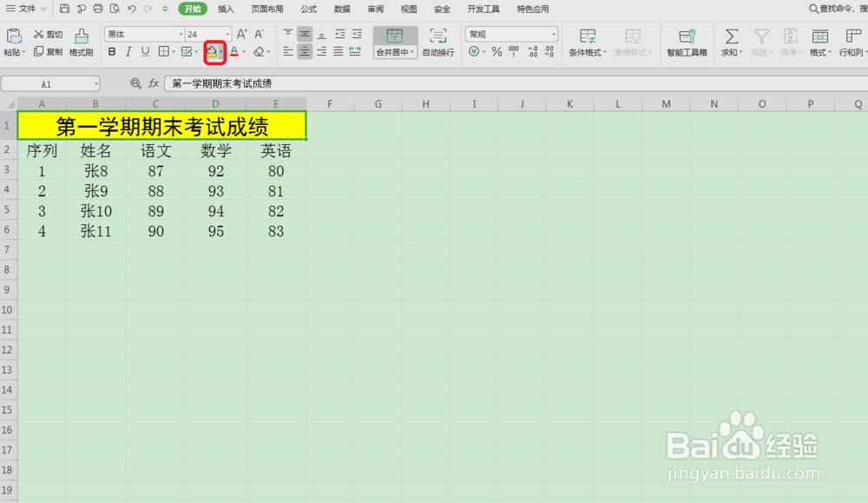Click the fx insert function icon
The image size is (868, 503).
pyautogui.click(x=154, y=83)
